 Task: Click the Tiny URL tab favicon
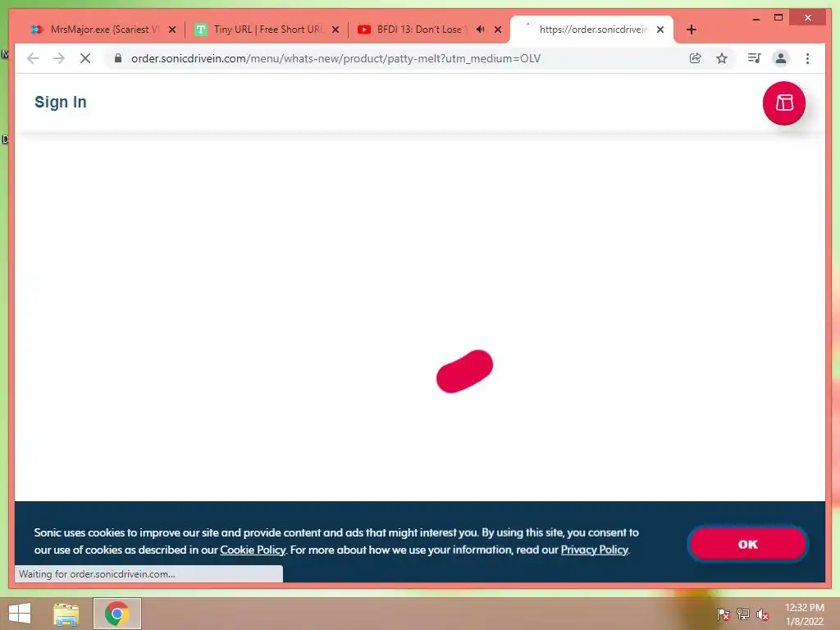point(201,30)
